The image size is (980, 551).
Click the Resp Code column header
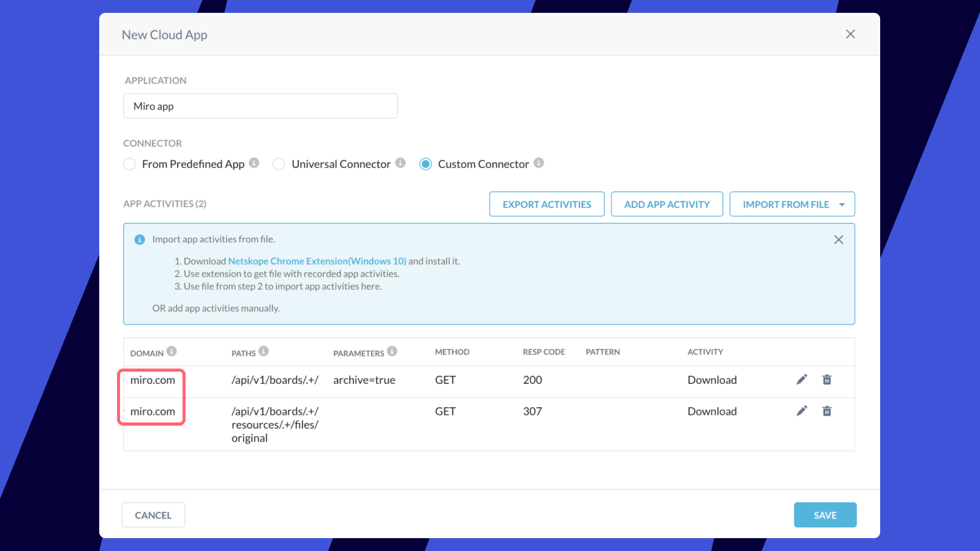point(544,352)
